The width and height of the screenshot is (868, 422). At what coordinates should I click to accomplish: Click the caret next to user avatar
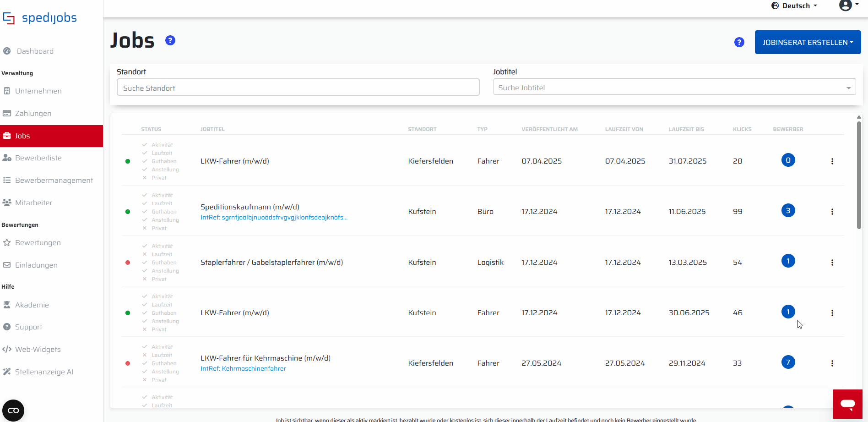pyautogui.click(x=857, y=4)
